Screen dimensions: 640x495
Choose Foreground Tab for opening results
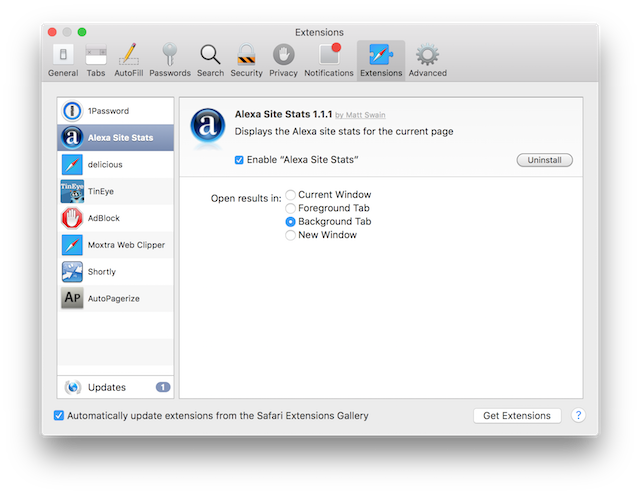291,208
